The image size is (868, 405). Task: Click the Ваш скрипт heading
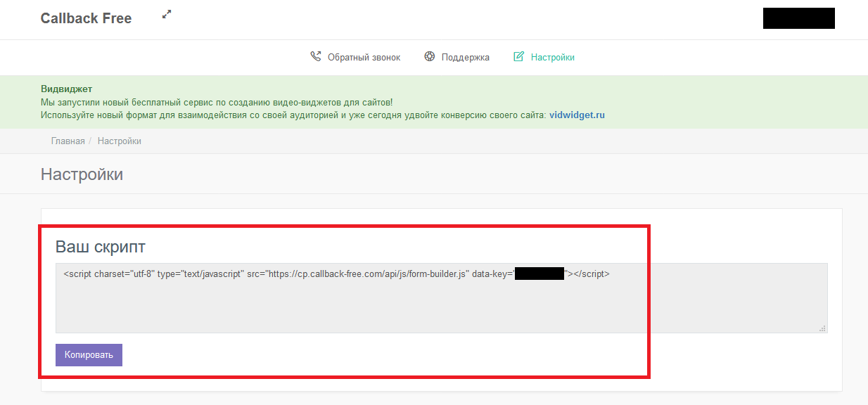tap(101, 247)
